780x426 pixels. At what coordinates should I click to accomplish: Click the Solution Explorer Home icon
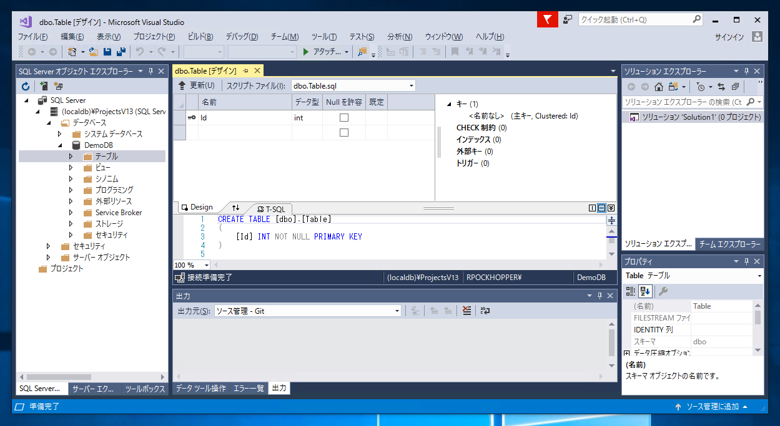pos(659,87)
